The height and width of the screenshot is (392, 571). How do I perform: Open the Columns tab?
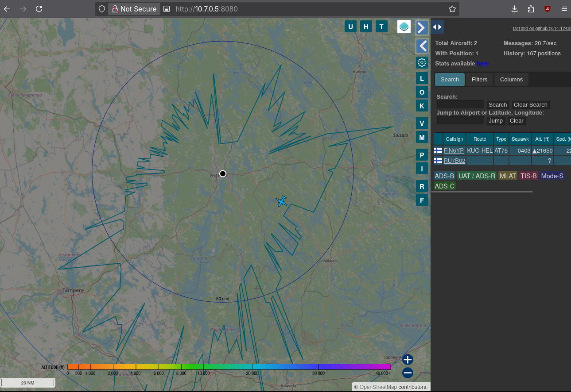[x=511, y=80]
